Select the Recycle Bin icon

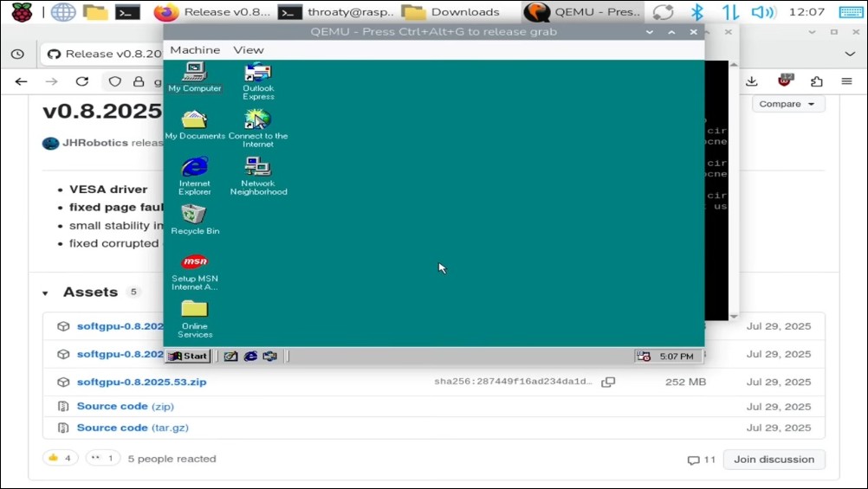[195, 220]
